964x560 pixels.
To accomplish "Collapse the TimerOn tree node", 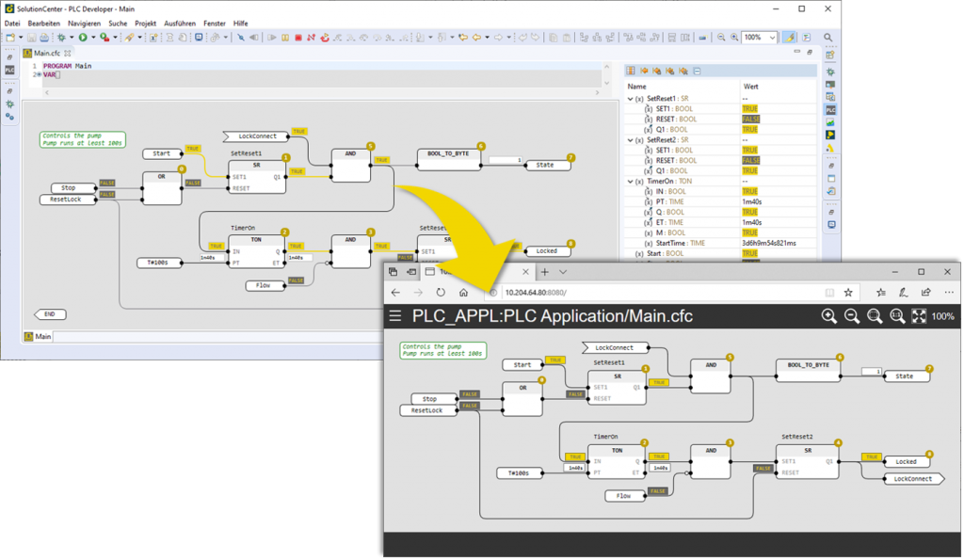I will pyautogui.click(x=631, y=182).
